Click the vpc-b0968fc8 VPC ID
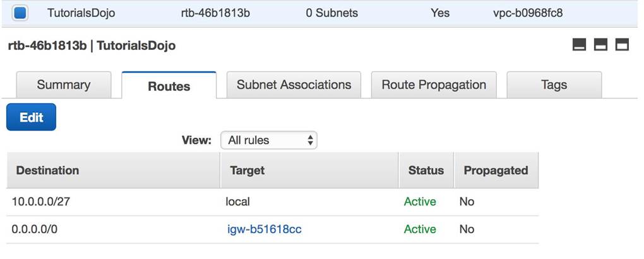Viewport: 644px width, 259px height. pyautogui.click(x=527, y=13)
